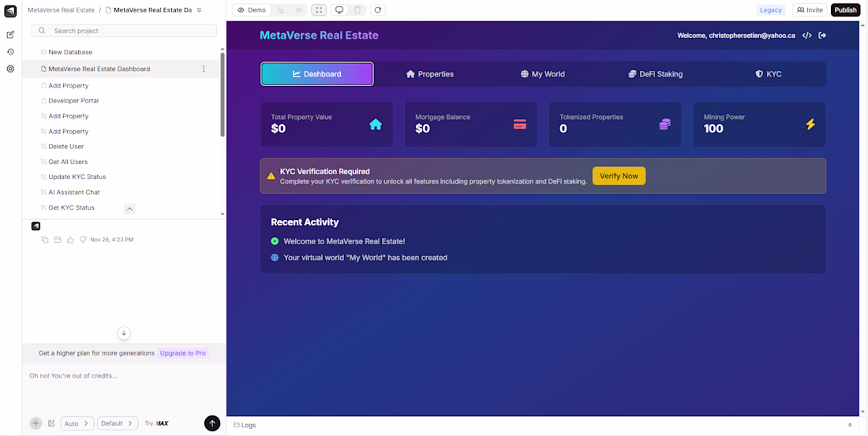Image resolution: width=868 pixels, height=436 pixels.
Task: Give thumbs up to chat response
Action: [70, 240]
